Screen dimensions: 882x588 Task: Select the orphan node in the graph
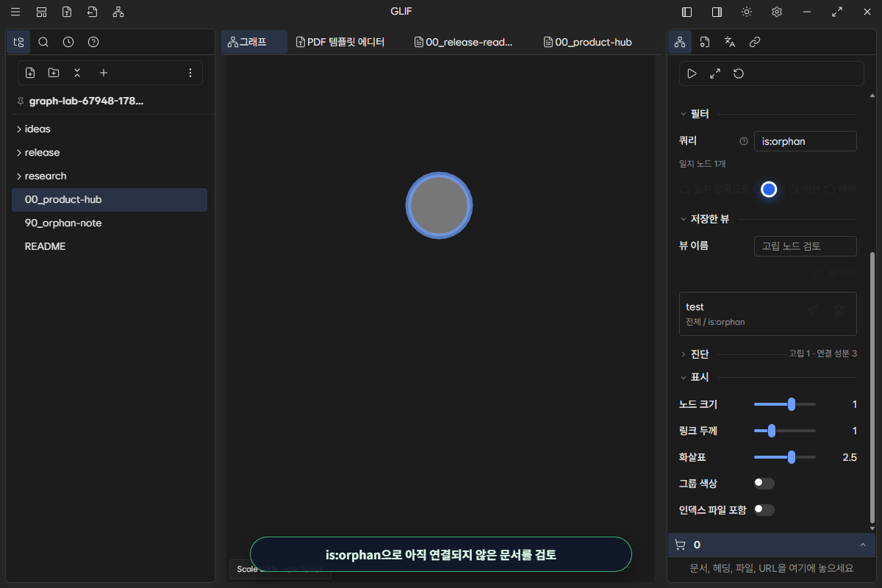point(439,206)
